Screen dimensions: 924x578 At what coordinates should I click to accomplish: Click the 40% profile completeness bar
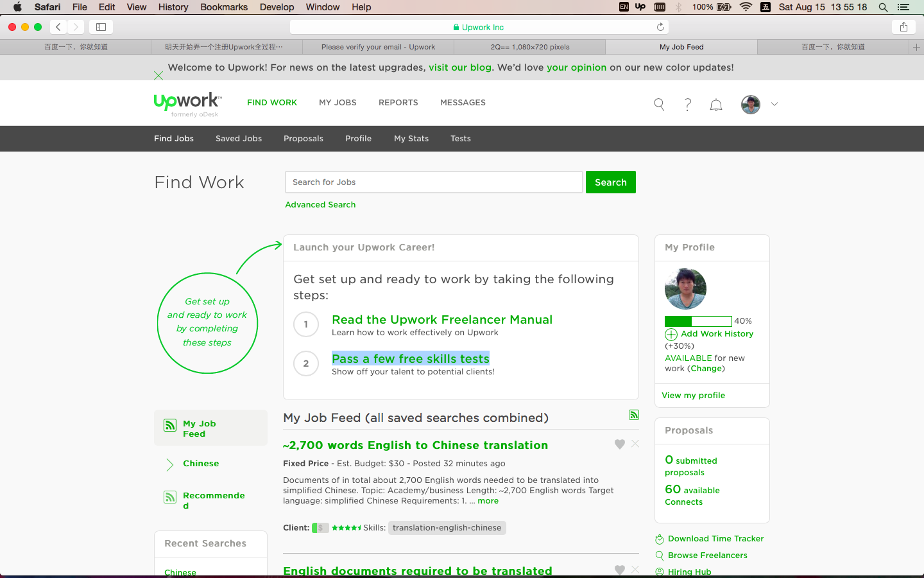coord(697,321)
